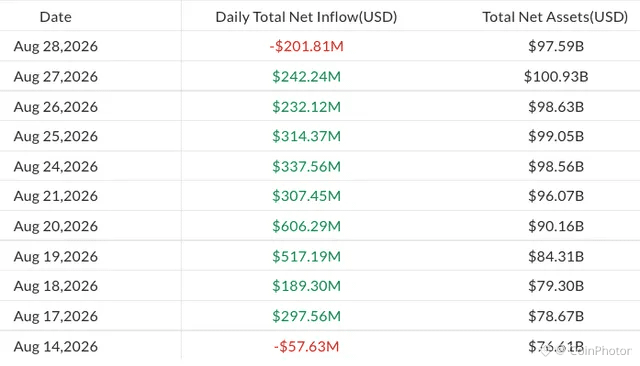The width and height of the screenshot is (640, 366).
Task: Click the $100.93B net assets value
Action: tap(556, 76)
